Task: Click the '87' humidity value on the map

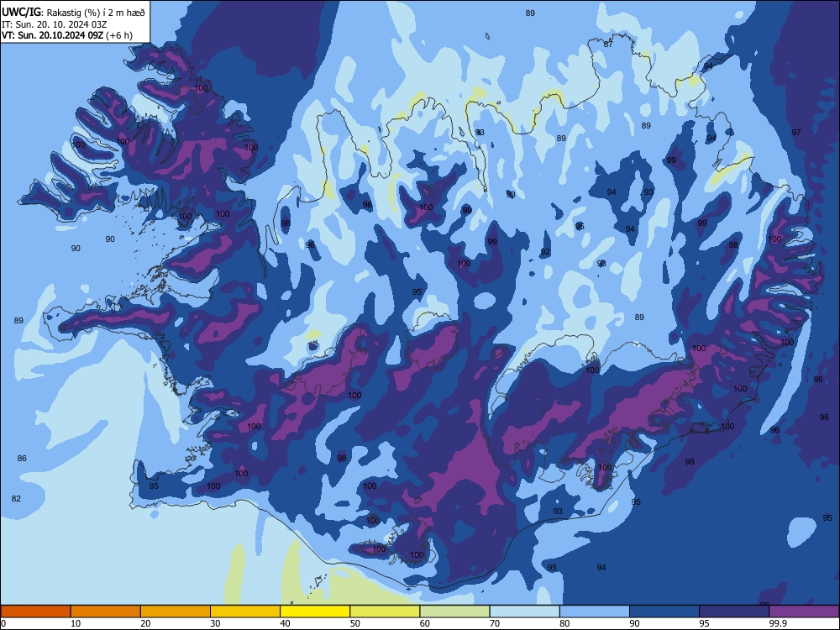Action: point(608,45)
